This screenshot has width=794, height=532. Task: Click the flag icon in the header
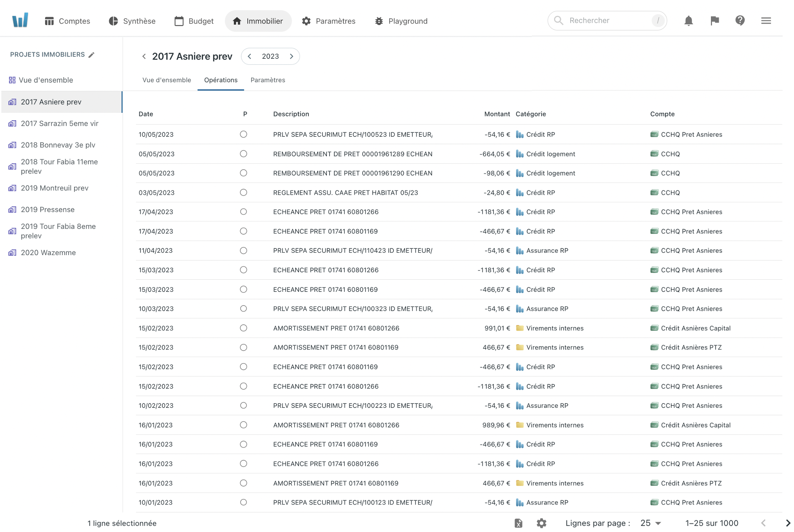(714, 21)
